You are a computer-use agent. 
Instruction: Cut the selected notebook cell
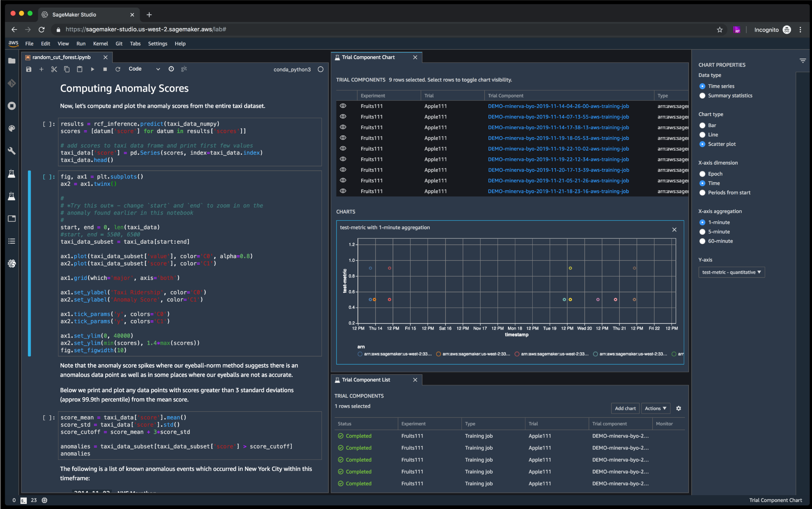point(54,69)
